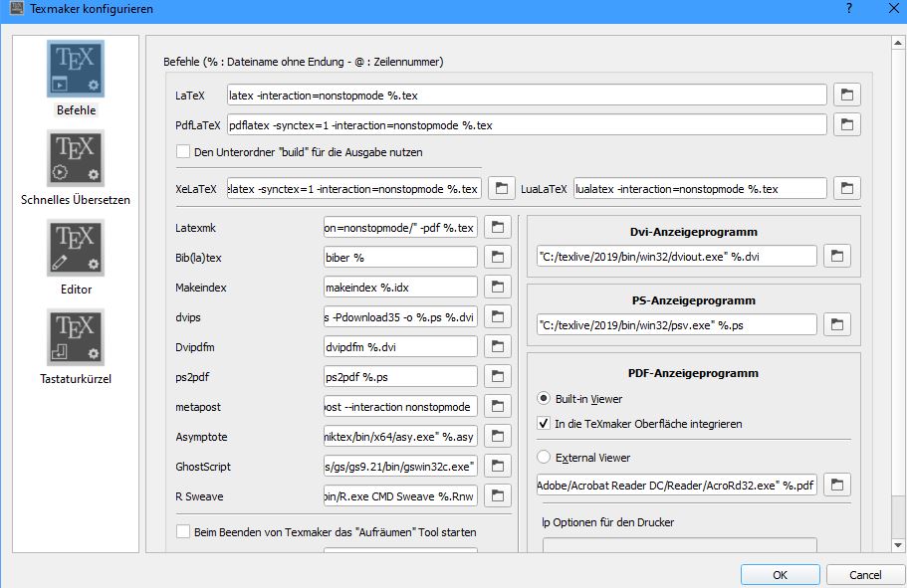Select the Editor settings icon
Screen dimensions: 907x588
(x=76, y=249)
